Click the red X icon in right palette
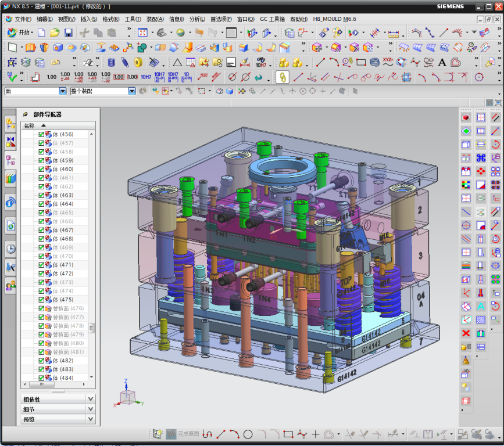Image resolution: width=504 pixels, height=446 pixels. (x=466, y=333)
